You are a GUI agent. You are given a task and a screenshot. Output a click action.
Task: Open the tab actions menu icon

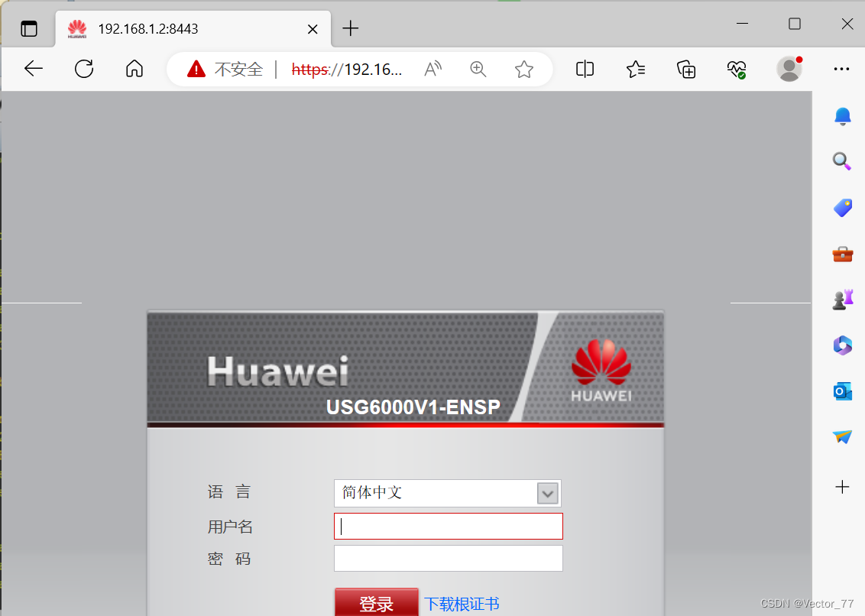pyautogui.click(x=29, y=28)
